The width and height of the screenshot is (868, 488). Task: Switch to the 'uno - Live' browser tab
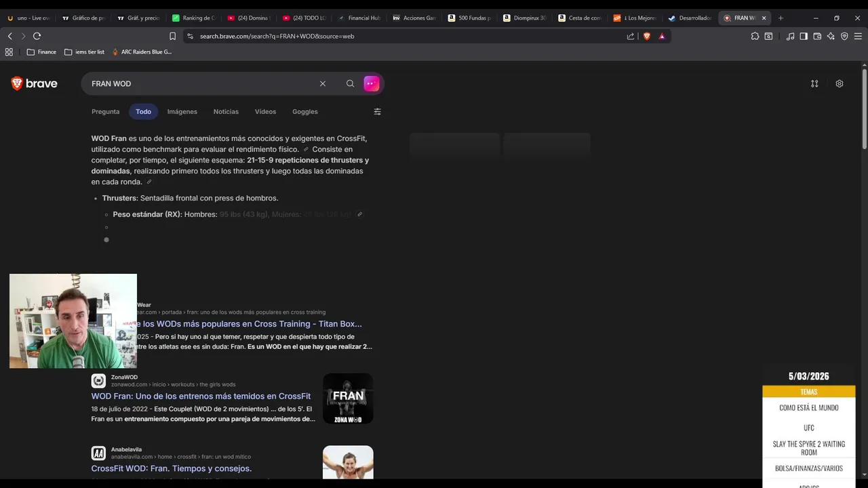coord(29,18)
